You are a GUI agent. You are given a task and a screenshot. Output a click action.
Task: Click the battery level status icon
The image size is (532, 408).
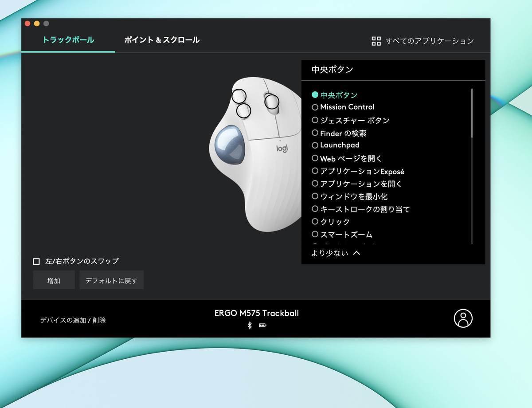pyautogui.click(x=263, y=326)
